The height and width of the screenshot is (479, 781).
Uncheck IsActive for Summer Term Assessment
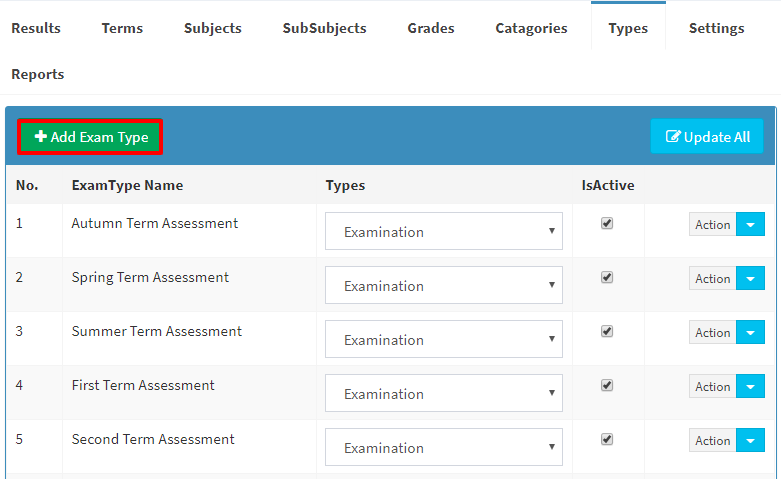(607, 331)
